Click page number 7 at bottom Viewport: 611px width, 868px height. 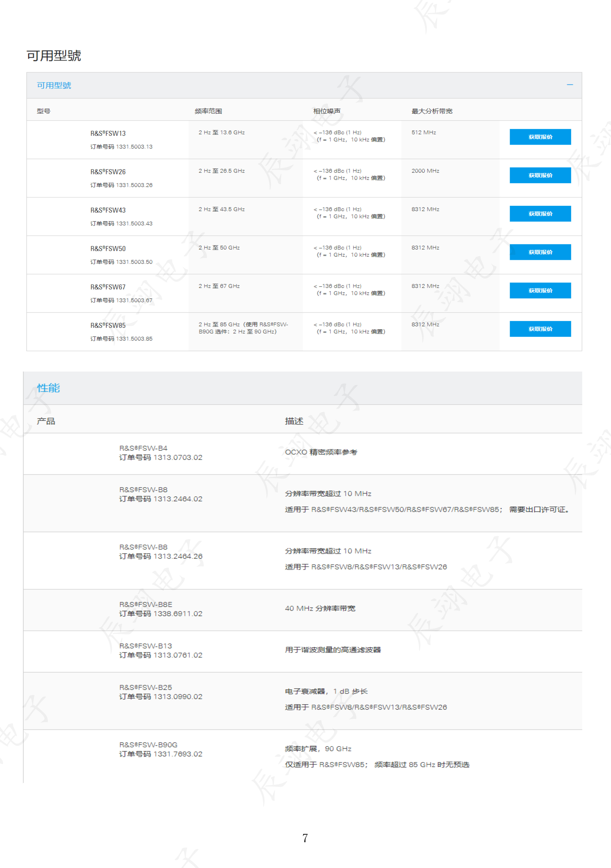[305, 838]
